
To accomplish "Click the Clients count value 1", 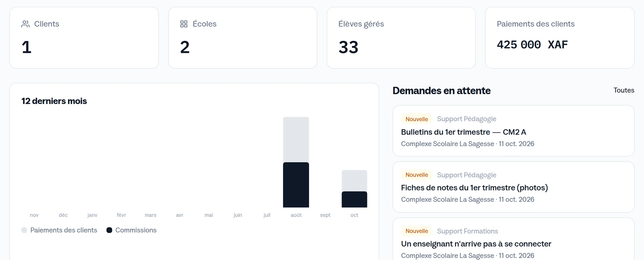I will pyautogui.click(x=27, y=47).
